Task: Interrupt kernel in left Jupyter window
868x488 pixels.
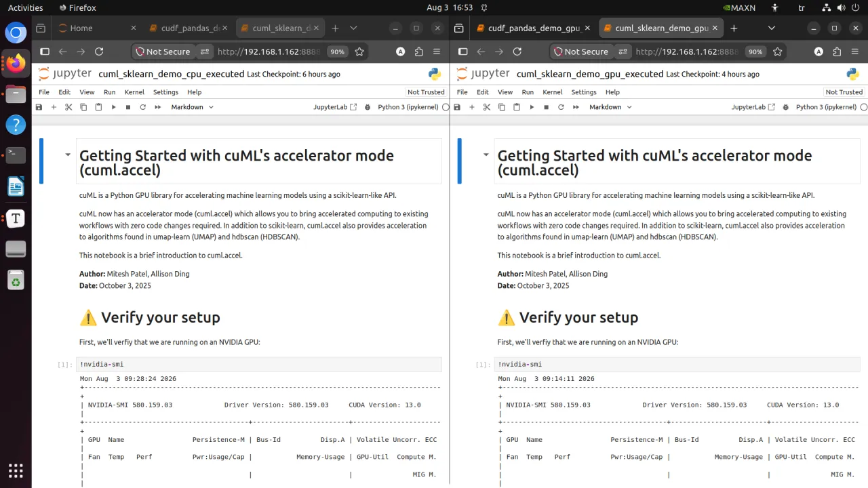Action: coord(127,107)
